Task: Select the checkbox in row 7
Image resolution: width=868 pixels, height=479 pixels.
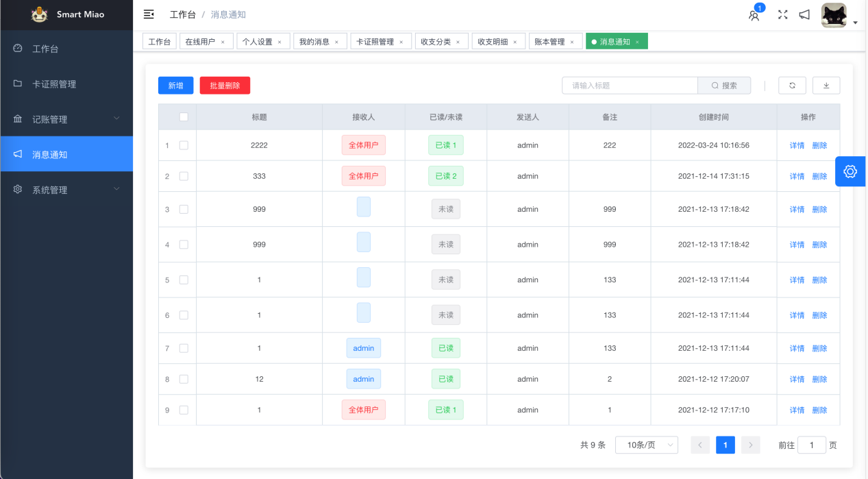Action: coord(184,348)
